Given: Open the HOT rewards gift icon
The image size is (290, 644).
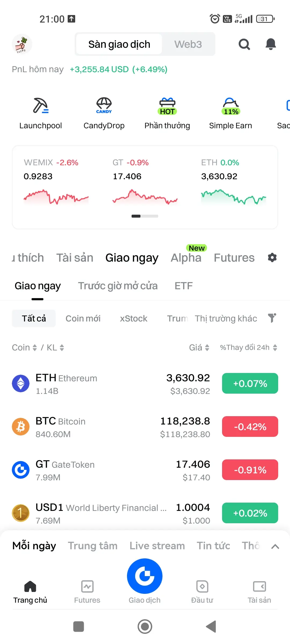Looking at the screenshot, I should click(x=167, y=106).
